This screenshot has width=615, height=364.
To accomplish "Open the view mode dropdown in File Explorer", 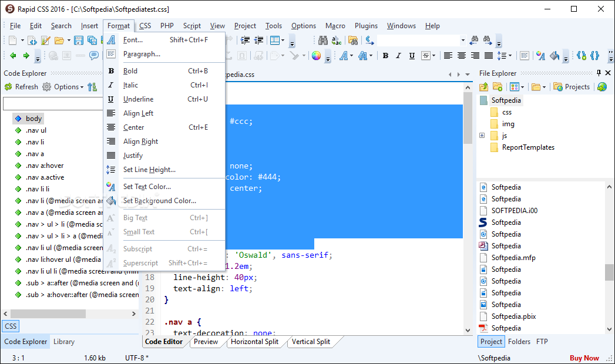I will click(522, 87).
